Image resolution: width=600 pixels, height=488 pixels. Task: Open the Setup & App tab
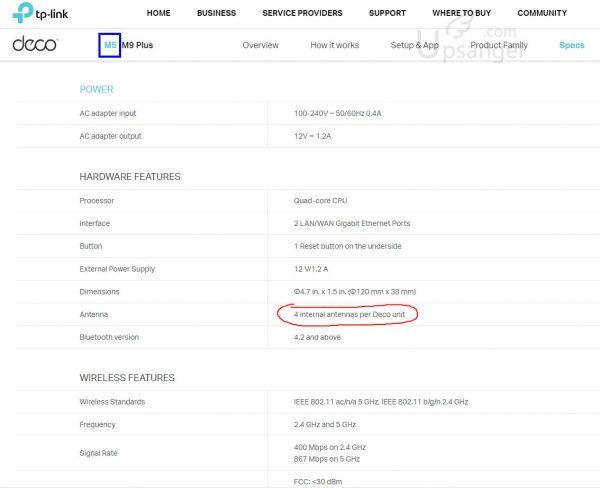(x=414, y=45)
